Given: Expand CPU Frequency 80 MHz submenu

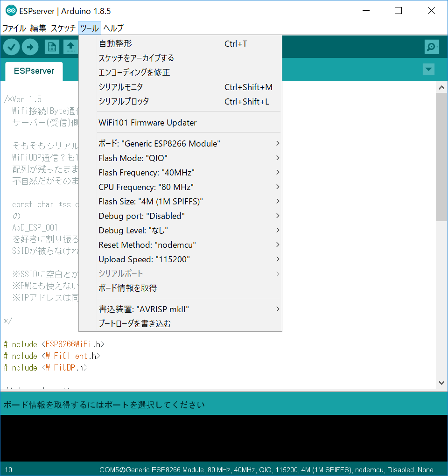Looking at the screenshot, I should [180, 187].
